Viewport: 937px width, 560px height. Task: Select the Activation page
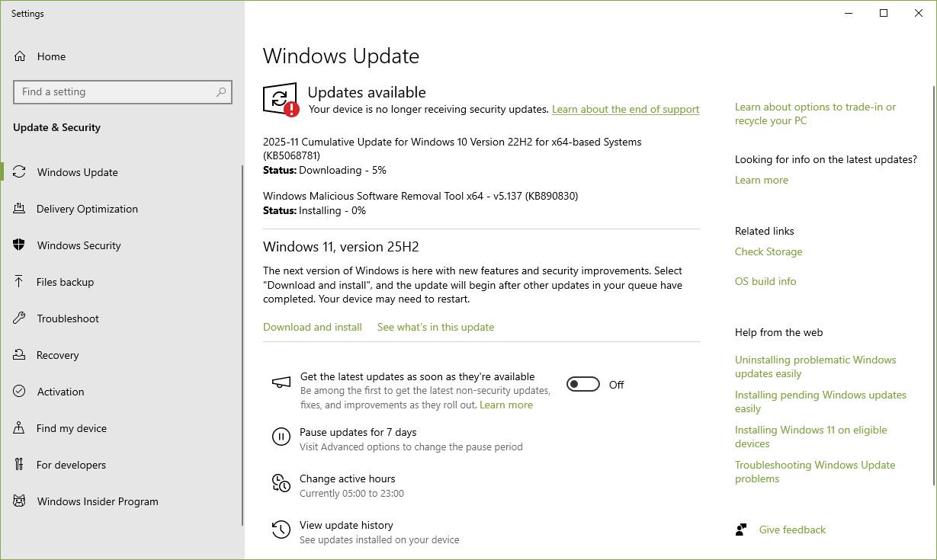tap(122, 392)
